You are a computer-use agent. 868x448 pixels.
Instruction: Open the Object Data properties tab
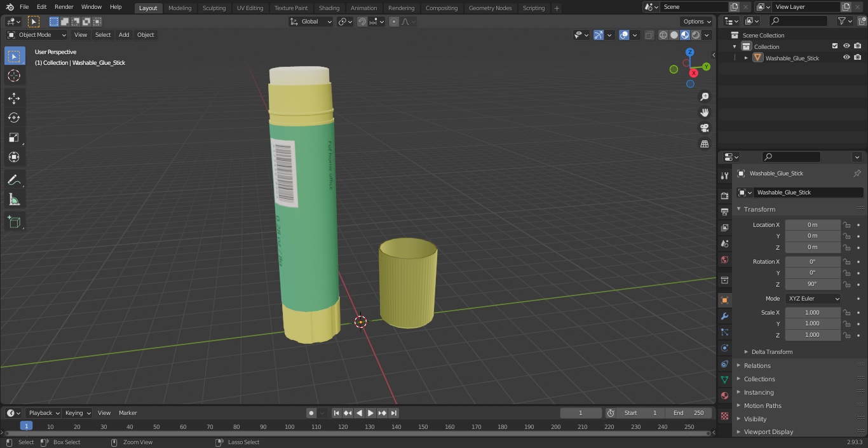pyautogui.click(x=724, y=379)
